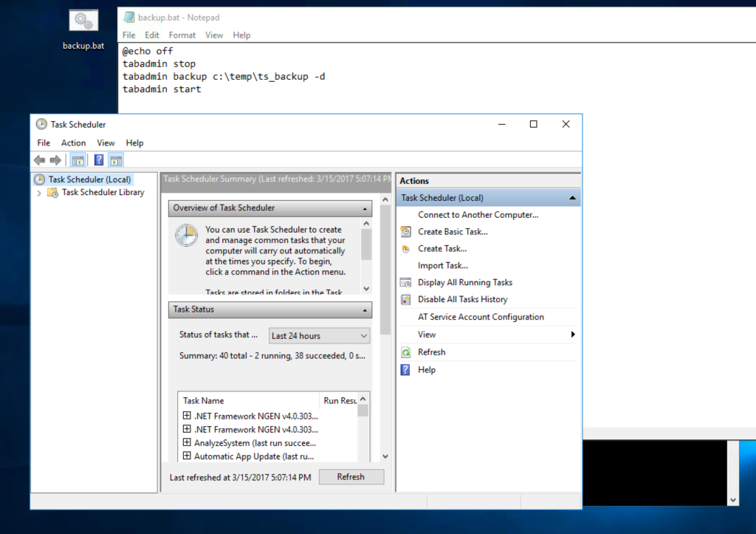Open the Create Basic Task wizard icon
756x534 pixels.
pos(404,231)
